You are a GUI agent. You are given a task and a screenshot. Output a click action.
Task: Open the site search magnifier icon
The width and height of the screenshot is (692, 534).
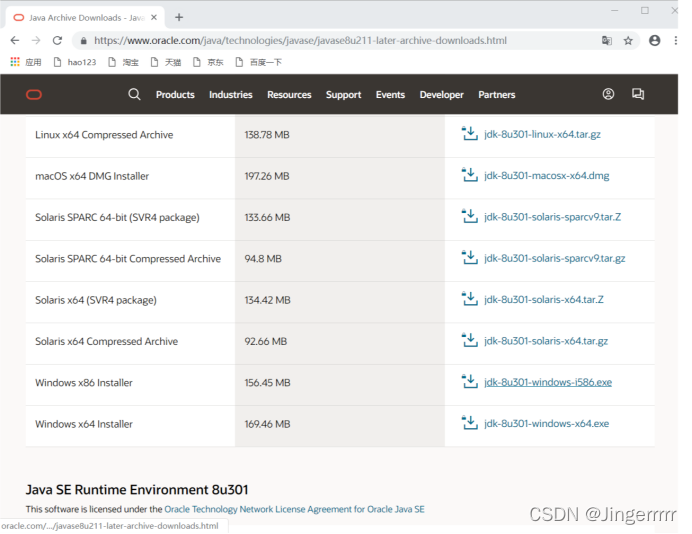pos(134,94)
